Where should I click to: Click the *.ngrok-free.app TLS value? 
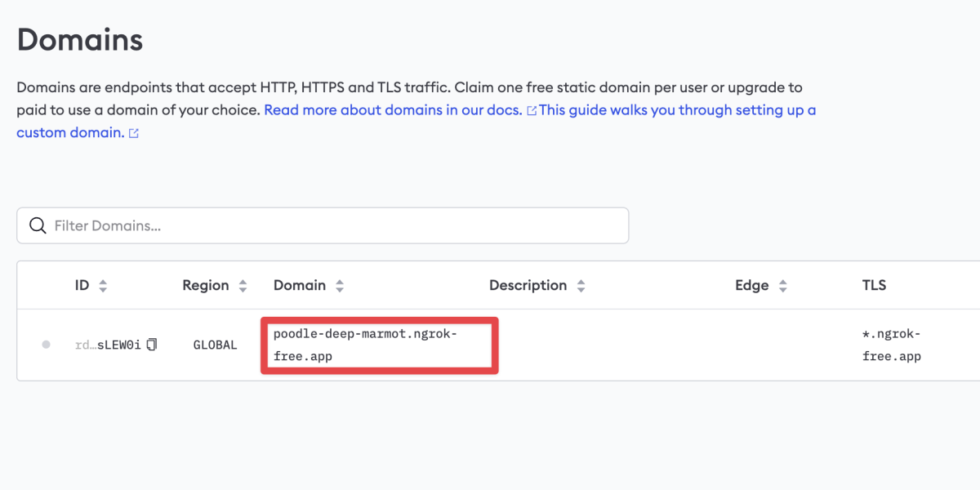(x=891, y=345)
